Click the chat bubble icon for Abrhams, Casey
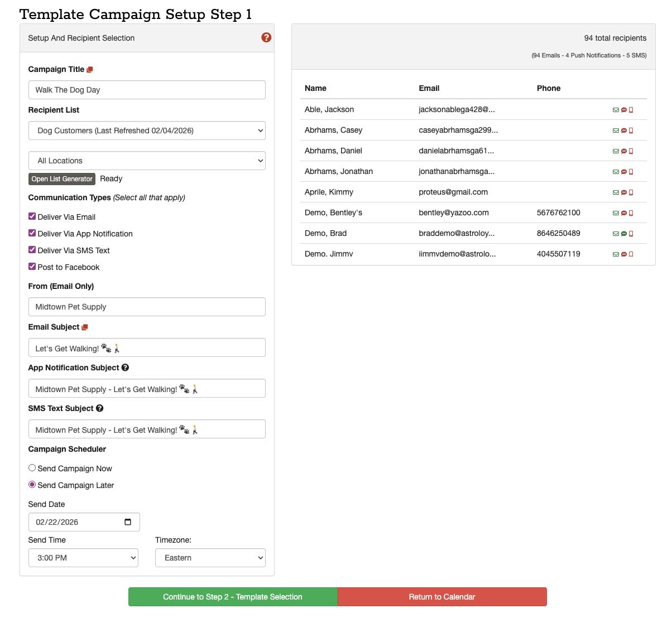This screenshot has width=672, height=628. [x=624, y=131]
